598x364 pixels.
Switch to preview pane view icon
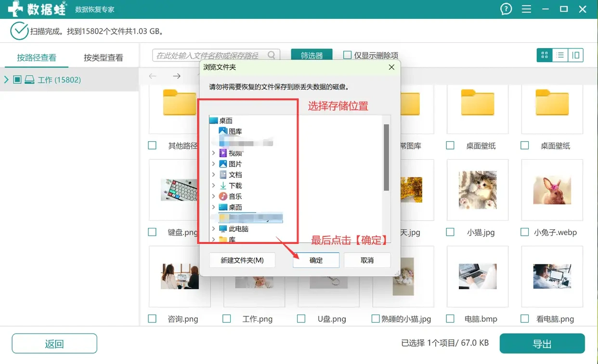click(x=575, y=55)
